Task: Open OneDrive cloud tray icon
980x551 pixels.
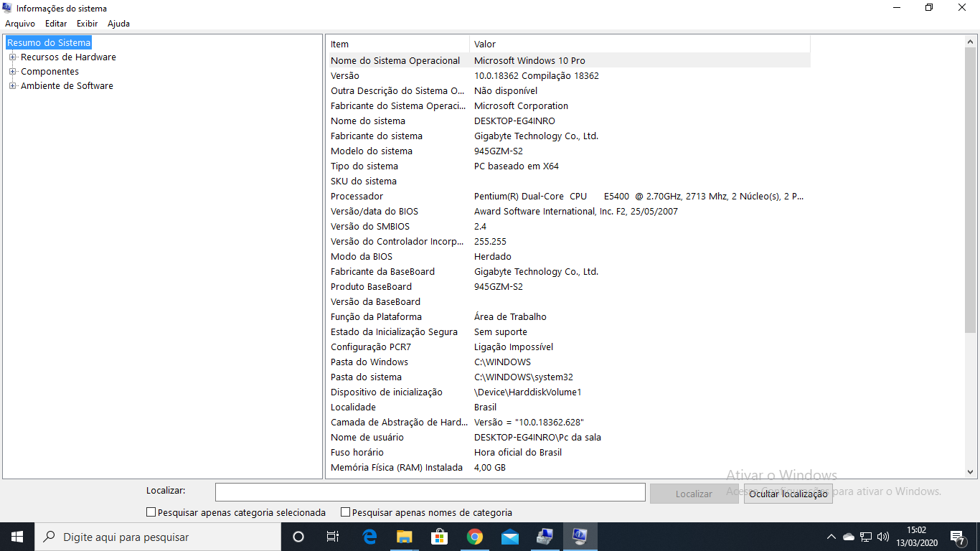Action: click(x=849, y=537)
